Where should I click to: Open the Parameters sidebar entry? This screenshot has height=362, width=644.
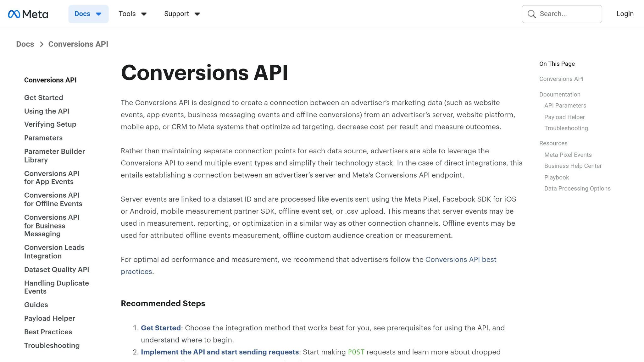pyautogui.click(x=43, y=138)
